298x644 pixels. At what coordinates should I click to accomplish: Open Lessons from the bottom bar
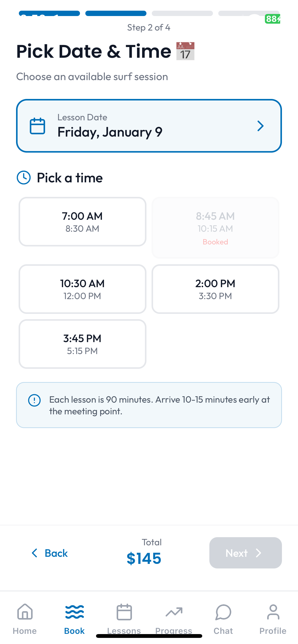(x=124, y=611)
